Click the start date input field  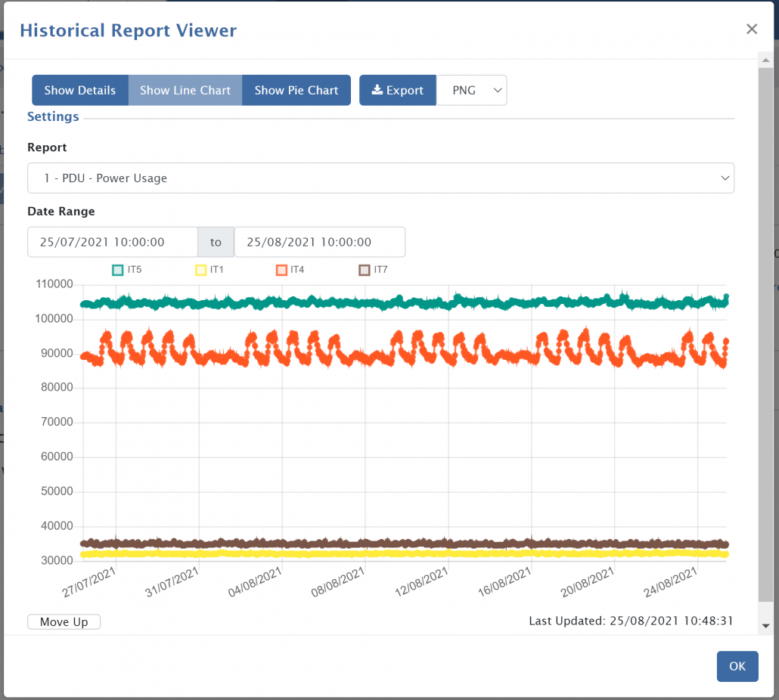[x=113, y=242]
